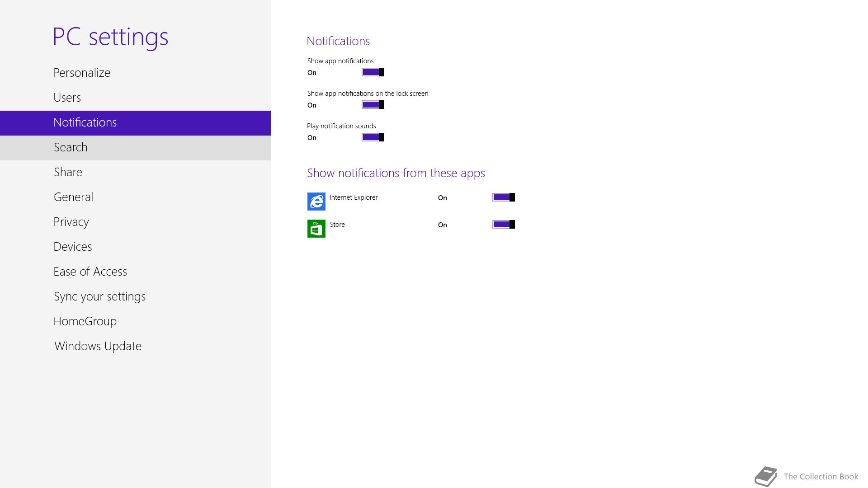Open Devices settings category
This screenshot has width=868, height=488.
coord(135,247)
